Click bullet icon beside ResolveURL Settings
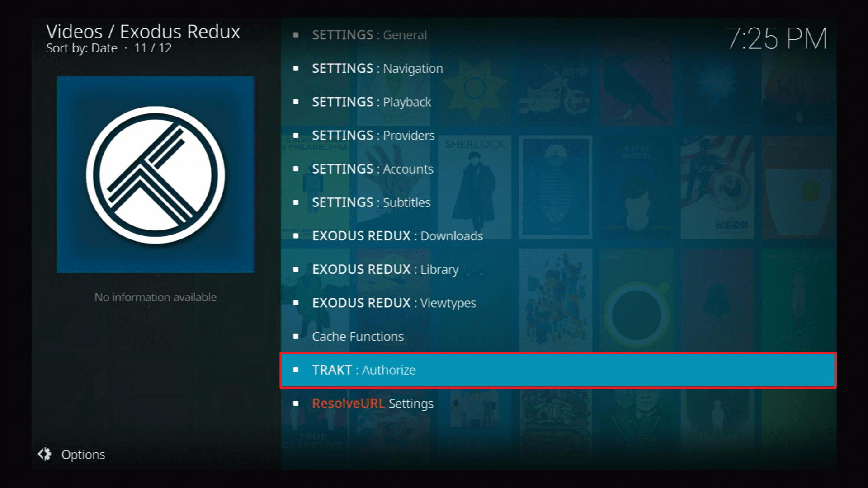The image size is (868, 488). point(296,404)
